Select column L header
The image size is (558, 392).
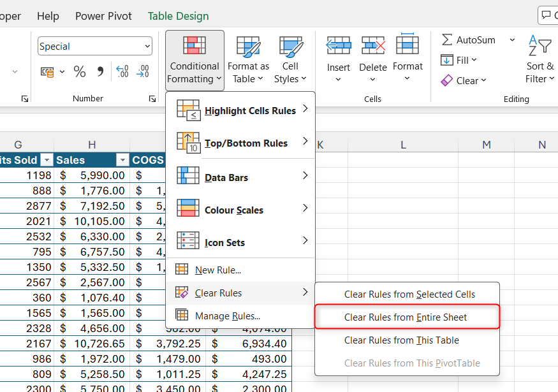tap(403, 145)
